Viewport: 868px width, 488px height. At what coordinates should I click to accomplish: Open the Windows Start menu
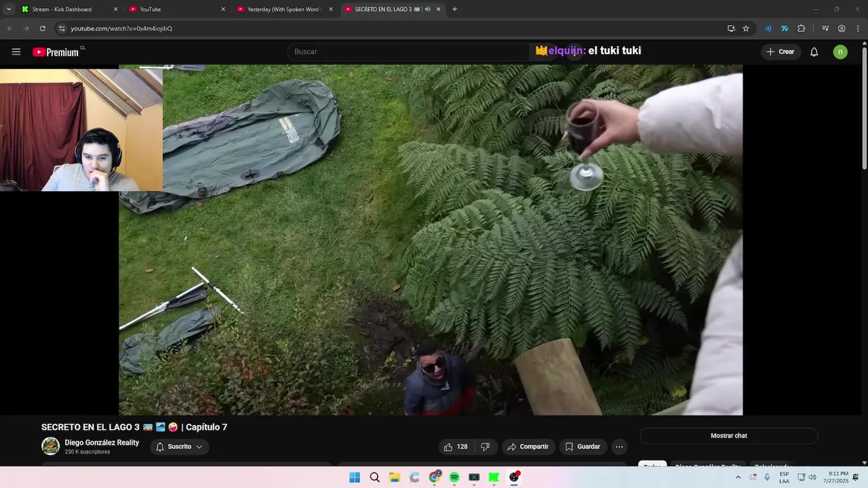[x=355, y=477]
